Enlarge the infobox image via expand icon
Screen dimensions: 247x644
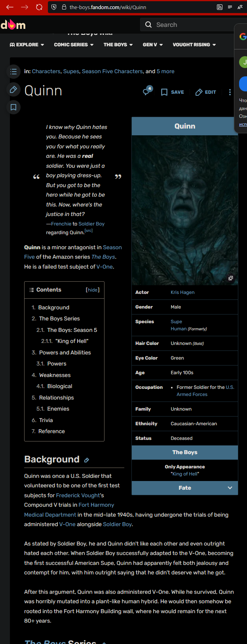tap(230, 278)
